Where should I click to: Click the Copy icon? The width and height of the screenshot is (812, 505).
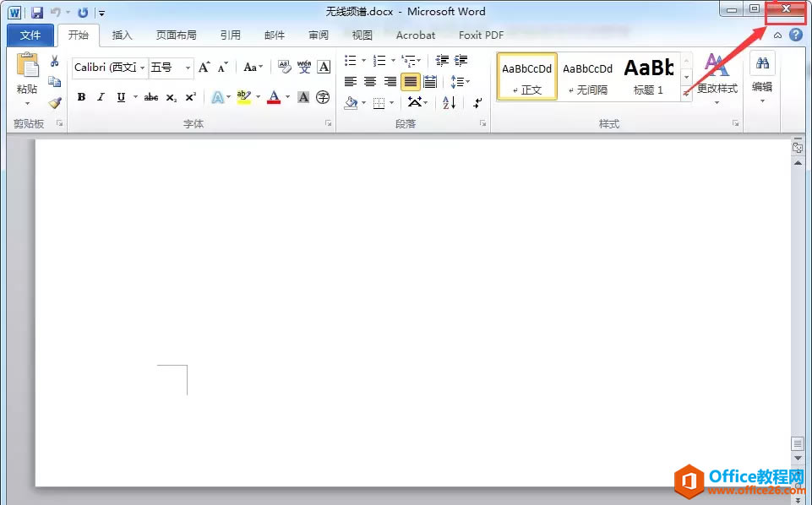(x=54, y=82)
